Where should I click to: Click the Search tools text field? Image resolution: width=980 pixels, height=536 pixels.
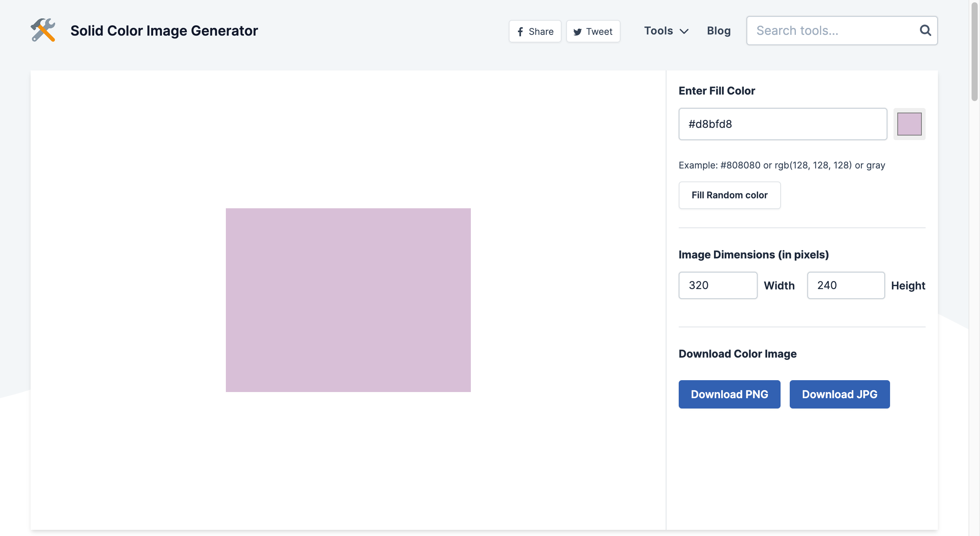pyautogui.click(x=835, y=31)
